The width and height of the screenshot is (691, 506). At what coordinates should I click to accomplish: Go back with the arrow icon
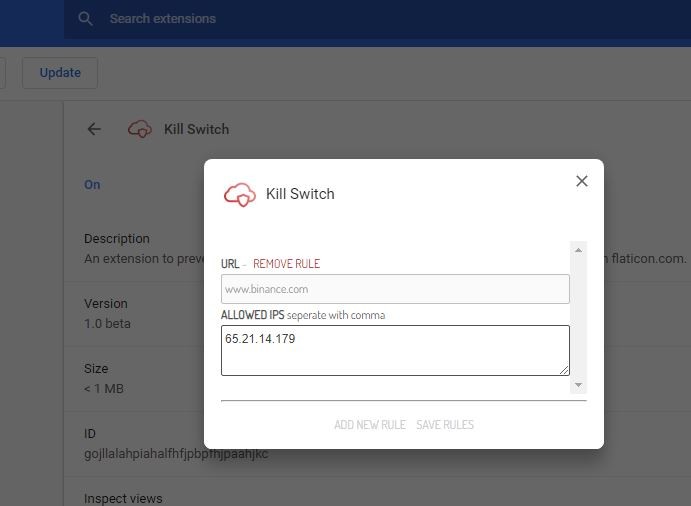point(94,129)
